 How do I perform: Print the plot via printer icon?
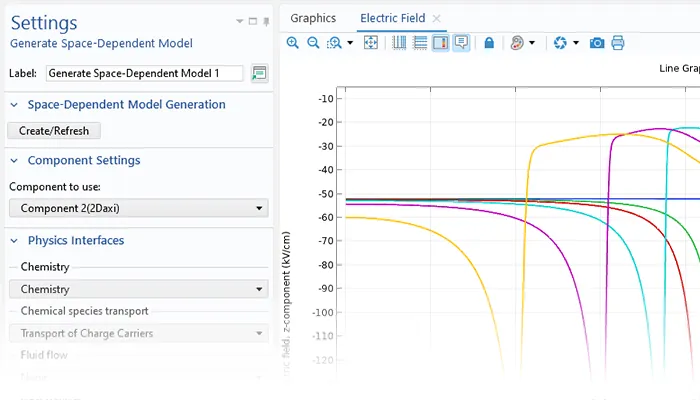[x=618, y=43]
